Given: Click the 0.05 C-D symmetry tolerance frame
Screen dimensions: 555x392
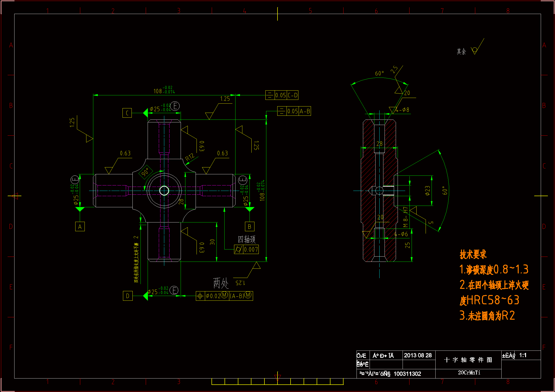Looking at the screenshot, I should [282, 95].
